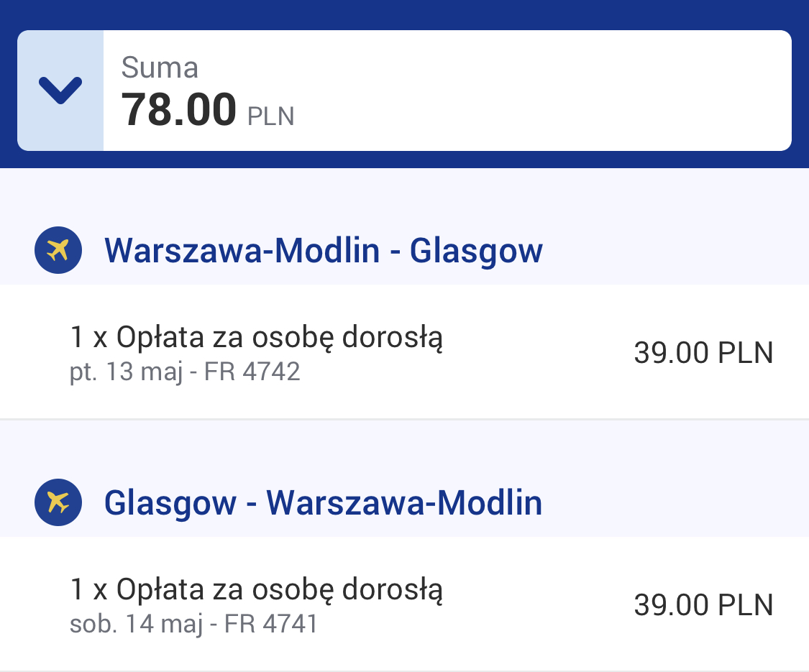Tap the outbound flight section header row
The width and height of the screenshot is (809, 672).
tap(404, 250)
